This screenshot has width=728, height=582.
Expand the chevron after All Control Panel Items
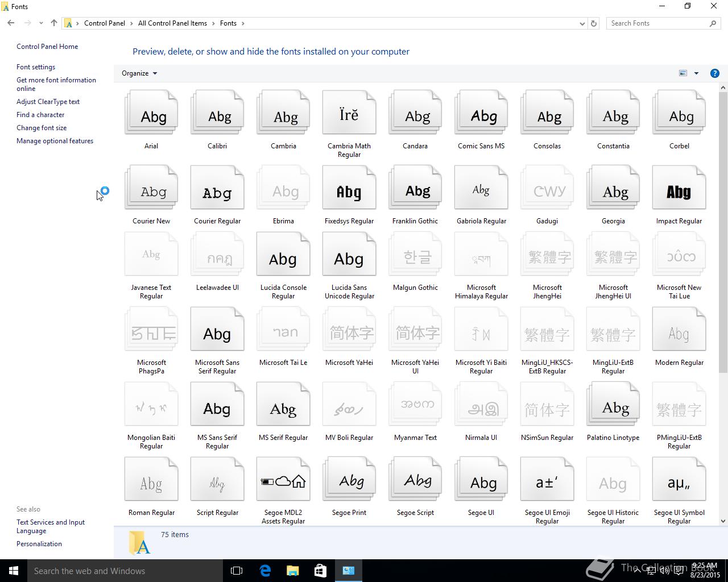point(213,23)
